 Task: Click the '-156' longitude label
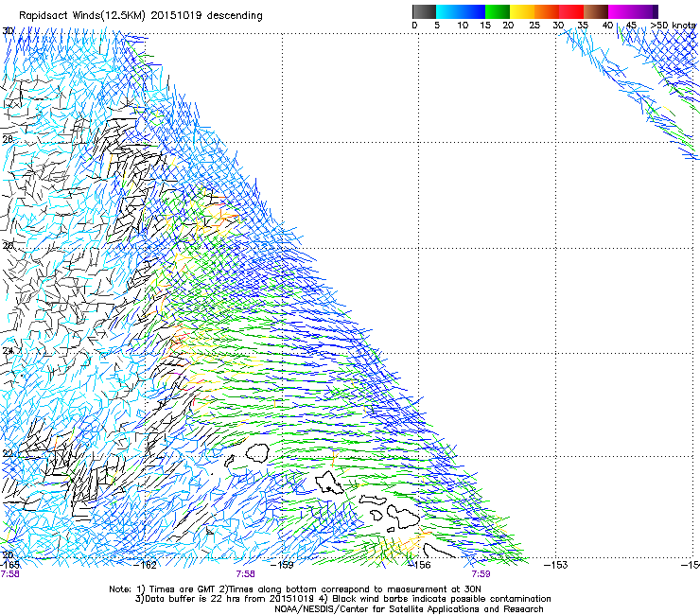tap(420, 565)
